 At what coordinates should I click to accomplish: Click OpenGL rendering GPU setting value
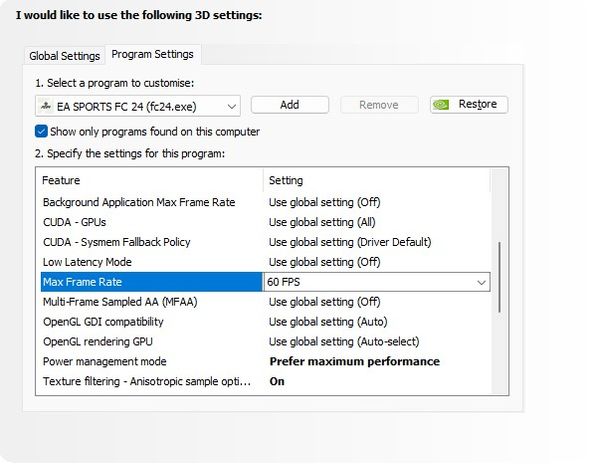pos(341,342)
